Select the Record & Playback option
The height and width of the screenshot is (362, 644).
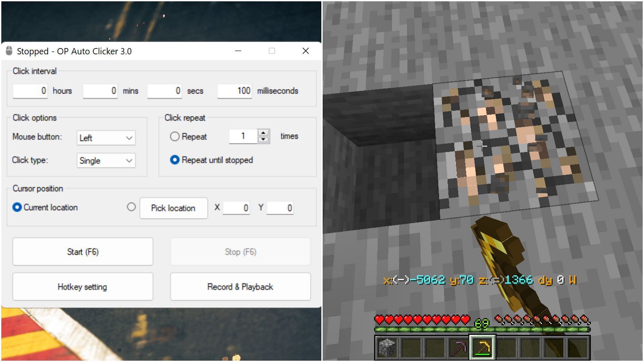pos(239,287)
